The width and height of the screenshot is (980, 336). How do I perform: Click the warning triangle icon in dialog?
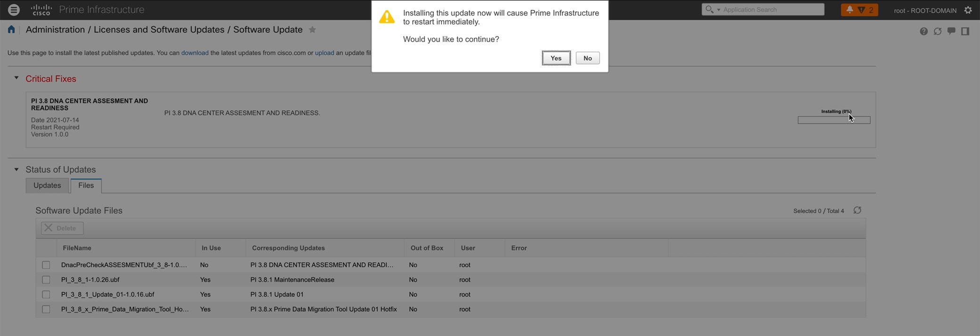pyautogui.click(x=387, y=17)
